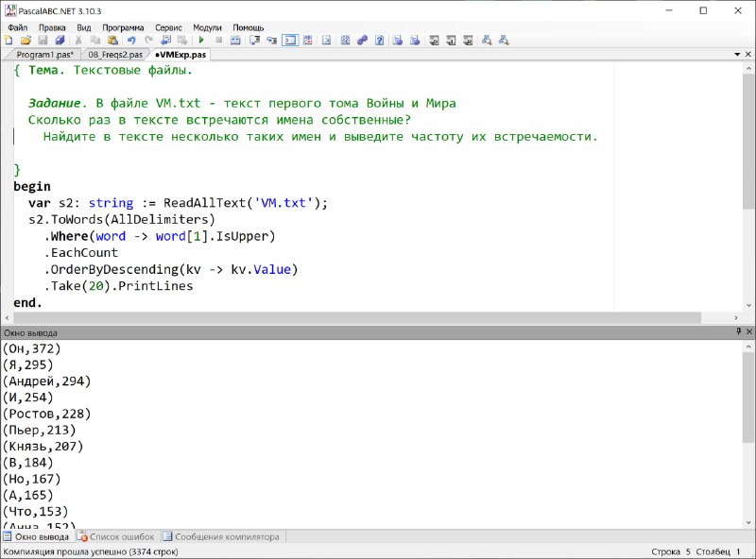Paste from the clipboard icon

pos(112,41)
